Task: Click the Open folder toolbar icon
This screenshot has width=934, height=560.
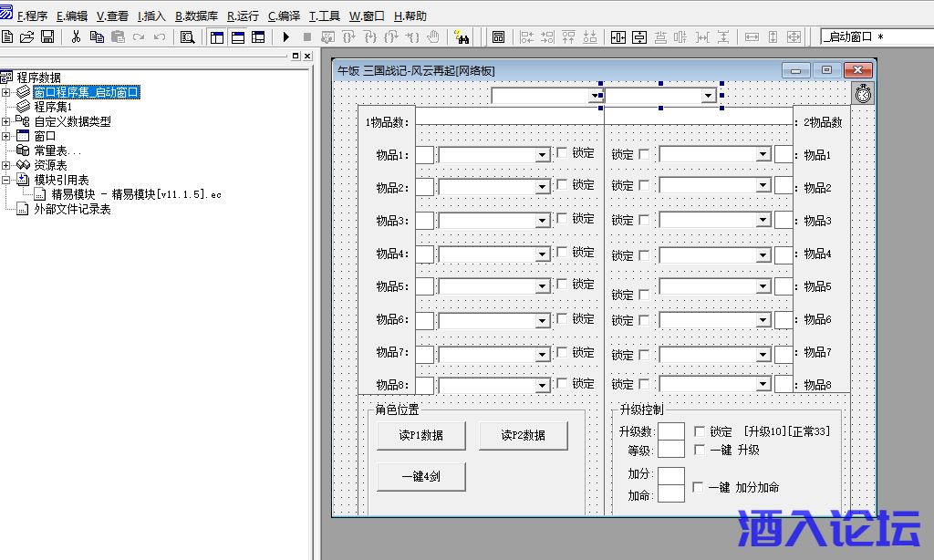Action: point(27,37)
